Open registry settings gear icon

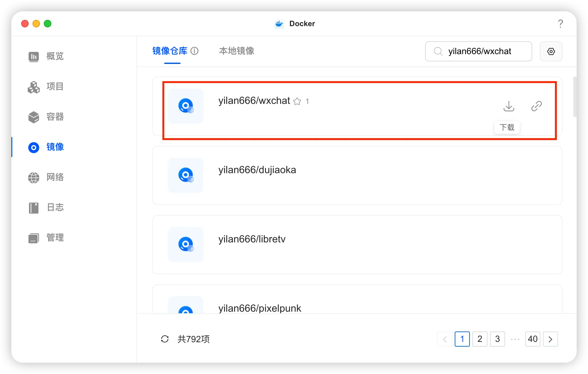coord(551,51)
